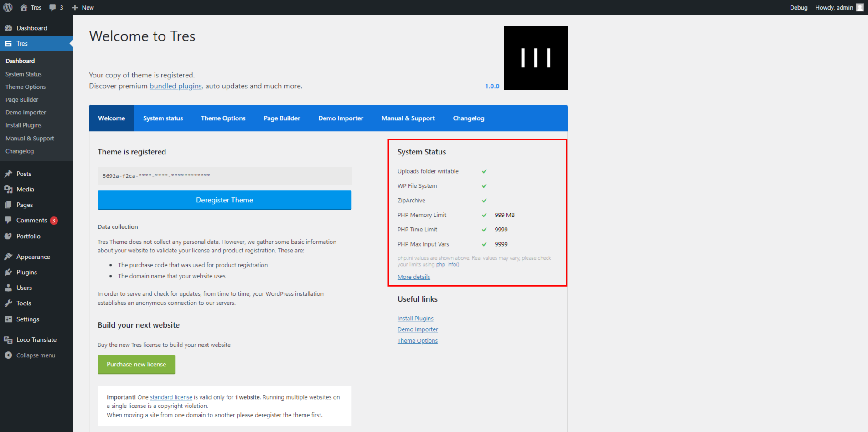This screenshot has height=432, width=868.
Task: Click the Plugins plug icon
Action: [8, 272]
